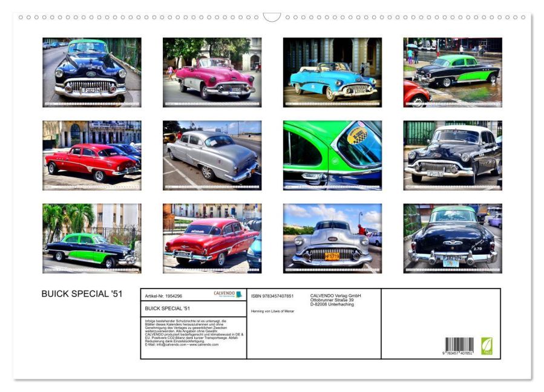
Task: Open the silver Buick rear thumbnail
Action: click(212, 155)
